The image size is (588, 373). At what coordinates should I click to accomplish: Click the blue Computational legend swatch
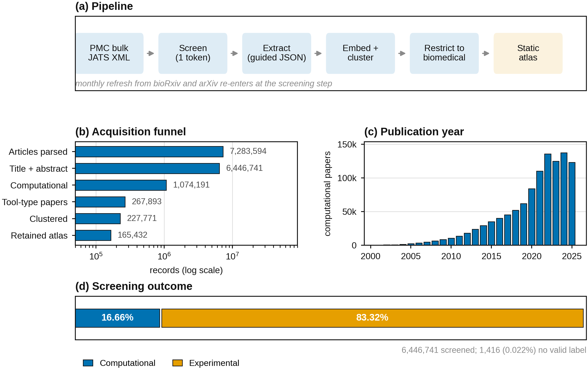point(88,363)
